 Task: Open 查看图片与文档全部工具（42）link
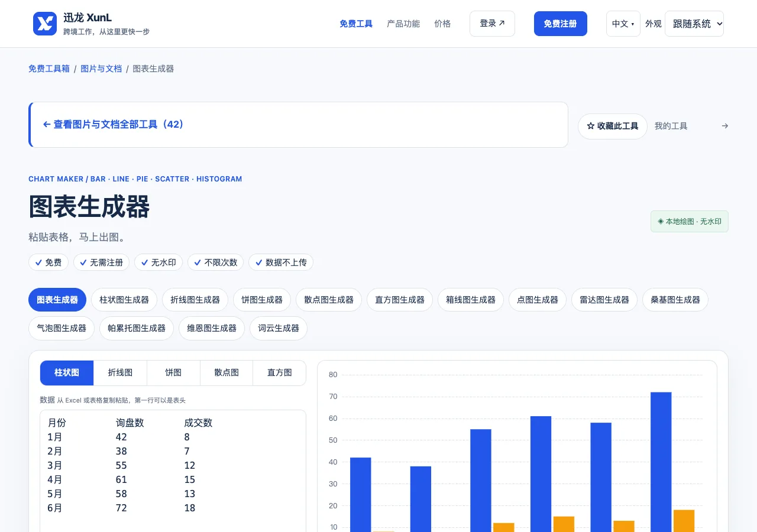pyautogui.click(x=114, y=124)
